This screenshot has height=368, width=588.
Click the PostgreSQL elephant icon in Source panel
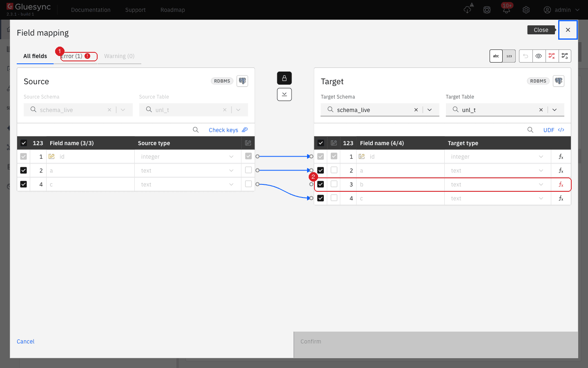243,81
